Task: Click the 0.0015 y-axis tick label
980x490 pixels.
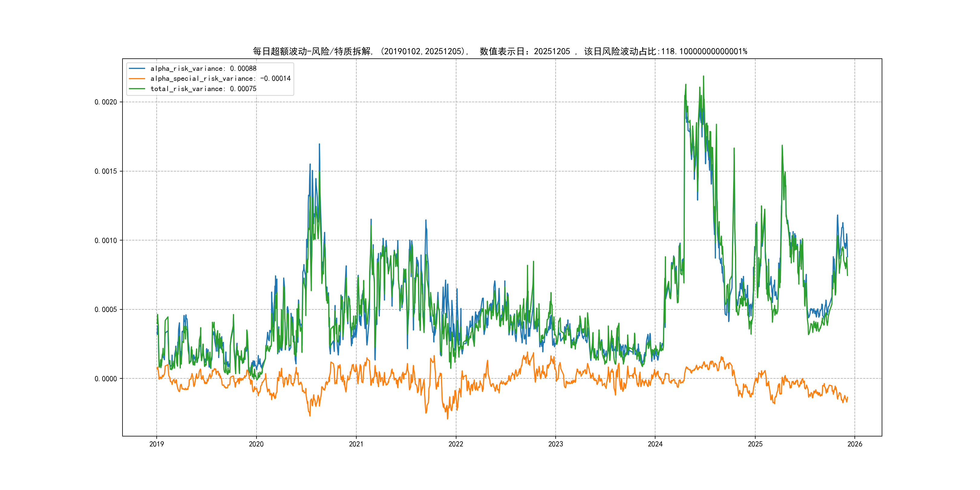Action: pyautogui.click(x=106, y=171)
